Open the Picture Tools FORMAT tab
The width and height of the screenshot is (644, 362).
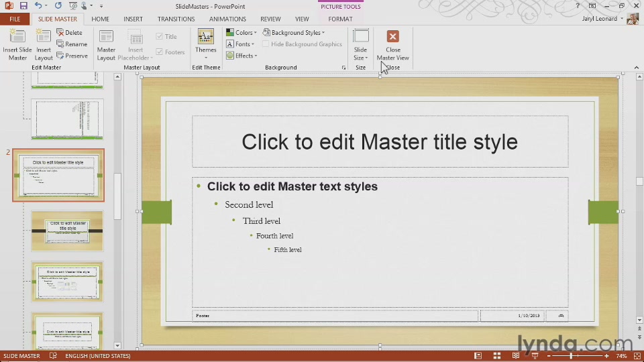(x=341, y=19)
